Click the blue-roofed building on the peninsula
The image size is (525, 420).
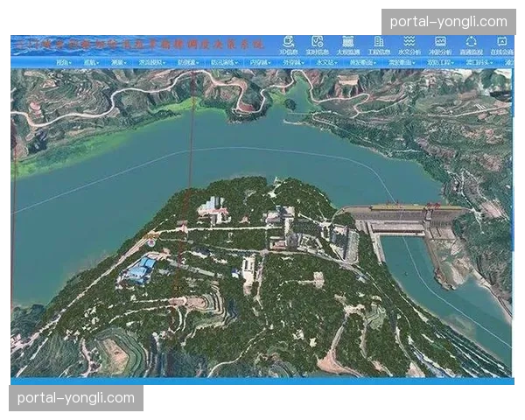click(x=140, y=269)
